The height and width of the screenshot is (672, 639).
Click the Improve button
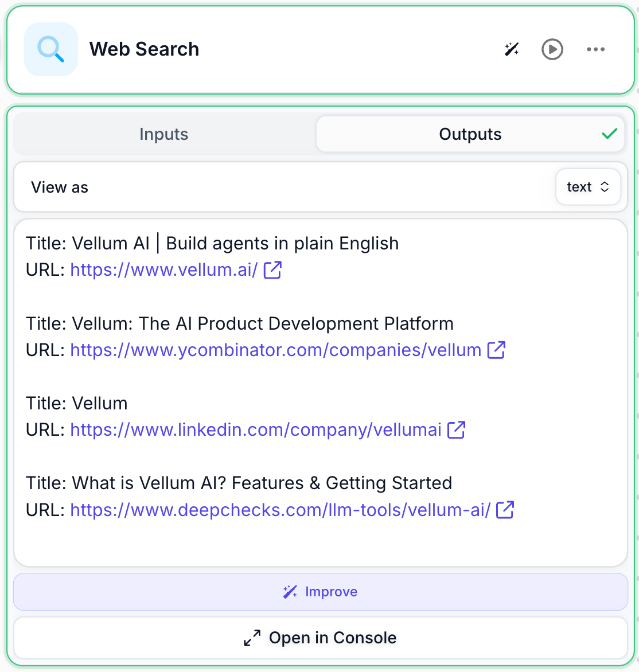(x=319, y=592)
